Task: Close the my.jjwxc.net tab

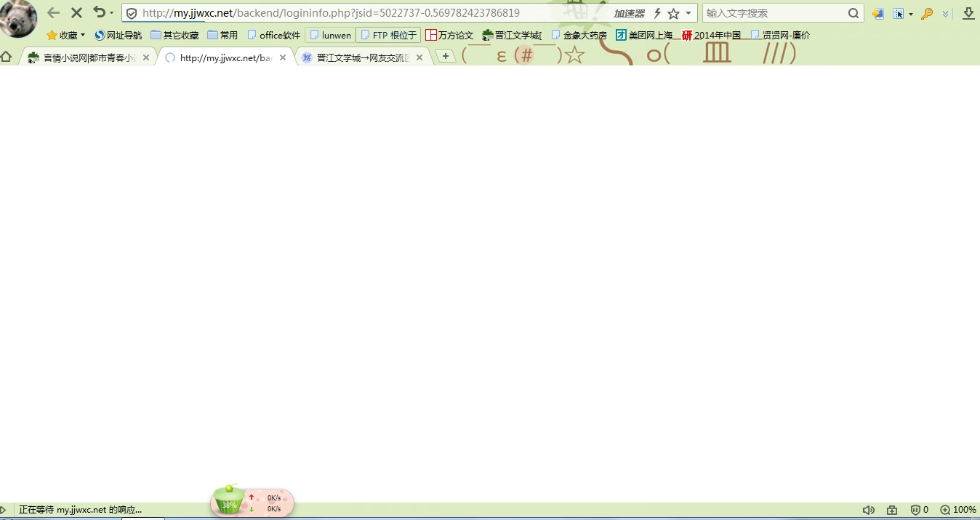Action: 283,57
